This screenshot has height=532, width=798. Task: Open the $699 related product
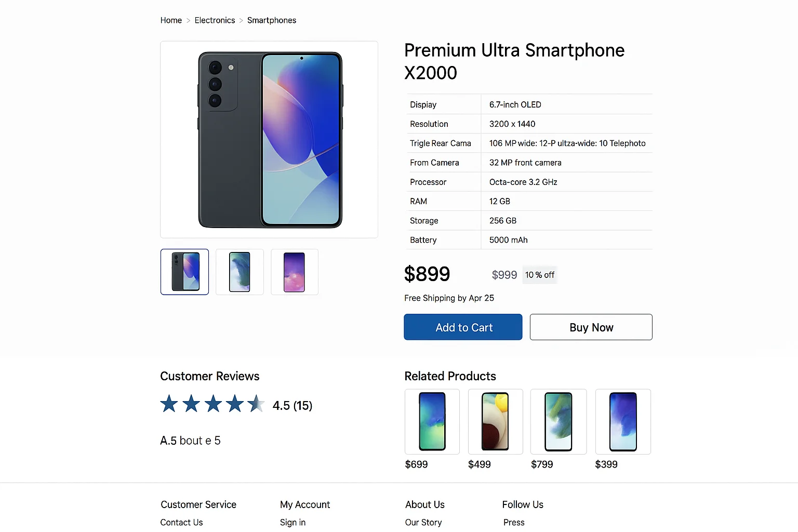pos(432,421)
